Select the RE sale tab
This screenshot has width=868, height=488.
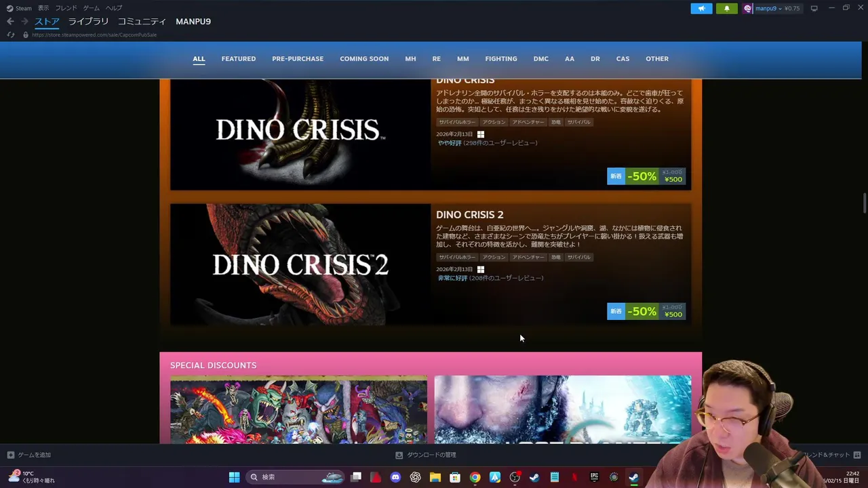pyautogui.click(x=437, y=59)
